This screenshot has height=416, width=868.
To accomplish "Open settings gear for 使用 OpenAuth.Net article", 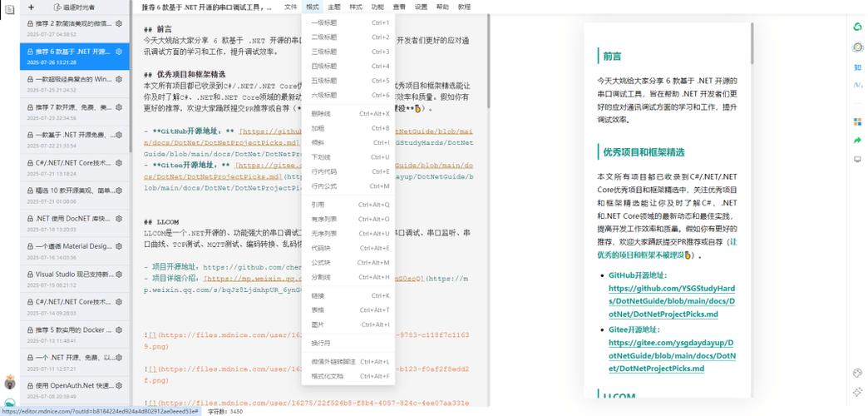I will coord(118,385).
